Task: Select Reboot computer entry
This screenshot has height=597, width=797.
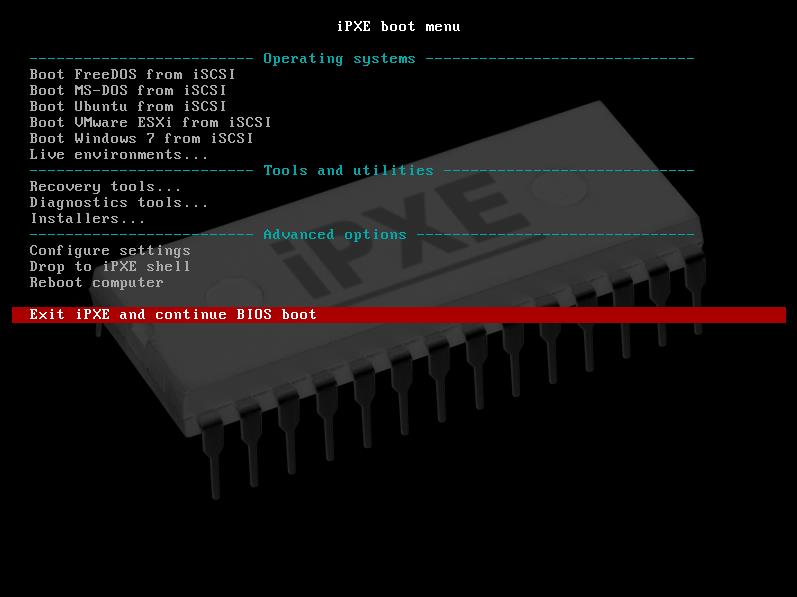Action: tap(97, 282)
